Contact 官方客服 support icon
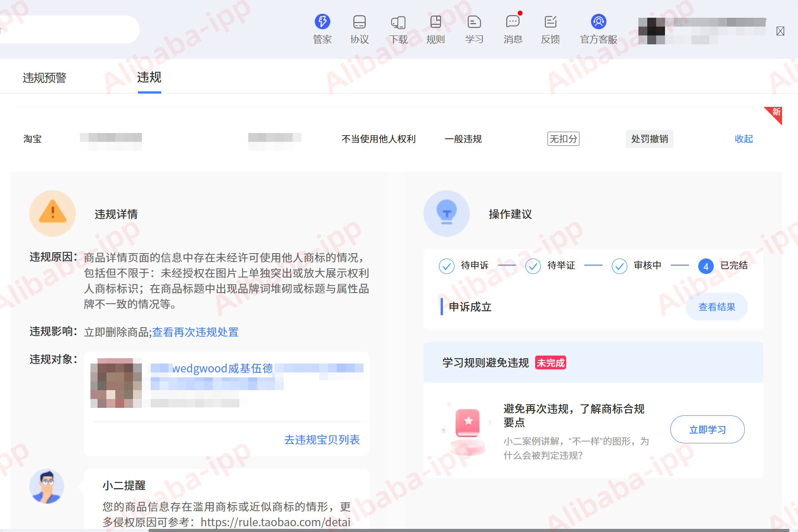This screenshot has width=798, height=532. click(x=598, y=21)
